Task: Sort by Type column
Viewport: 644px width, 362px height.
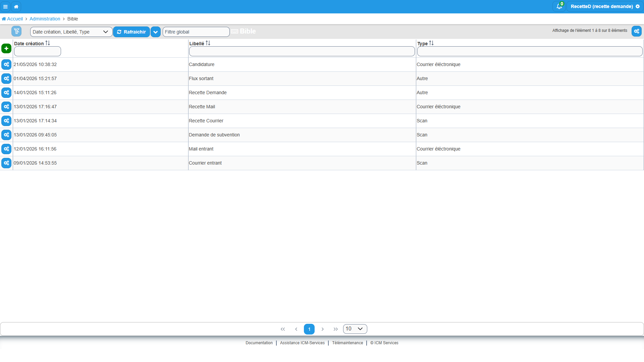Action: 431,43
